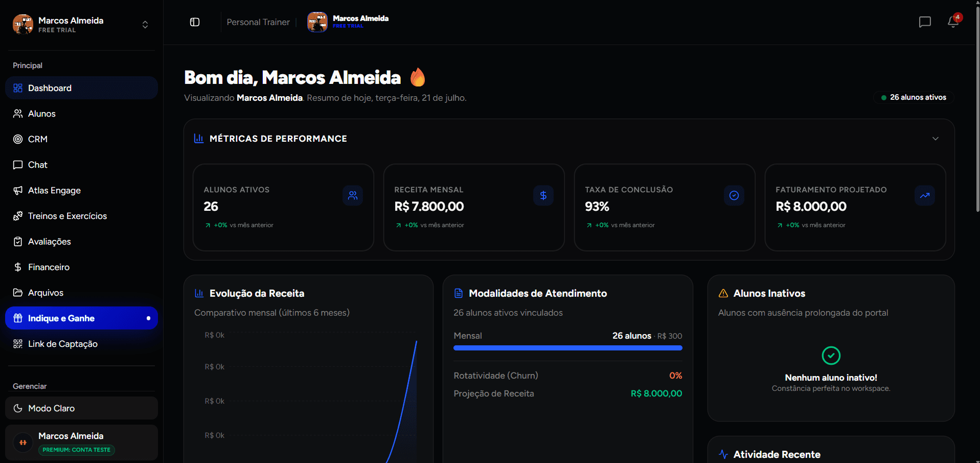Click the Atlas Engage megaphone icon
This screenshot has height=463, width=980.
point(18,190)
